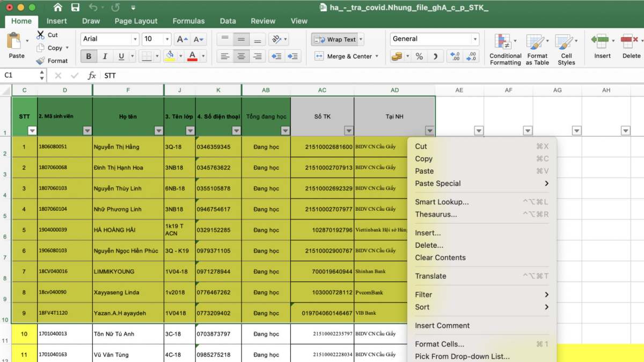644x362 pixels.
Task: Open the Arial font name dropdown
Action: [135, 39]
